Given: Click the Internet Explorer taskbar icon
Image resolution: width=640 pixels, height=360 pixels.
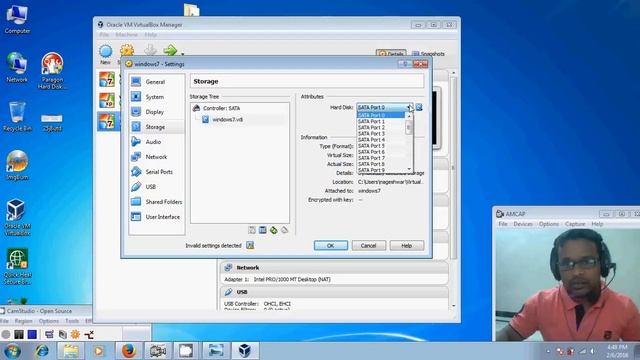Looking at the screenshot, I should (42, 351).
